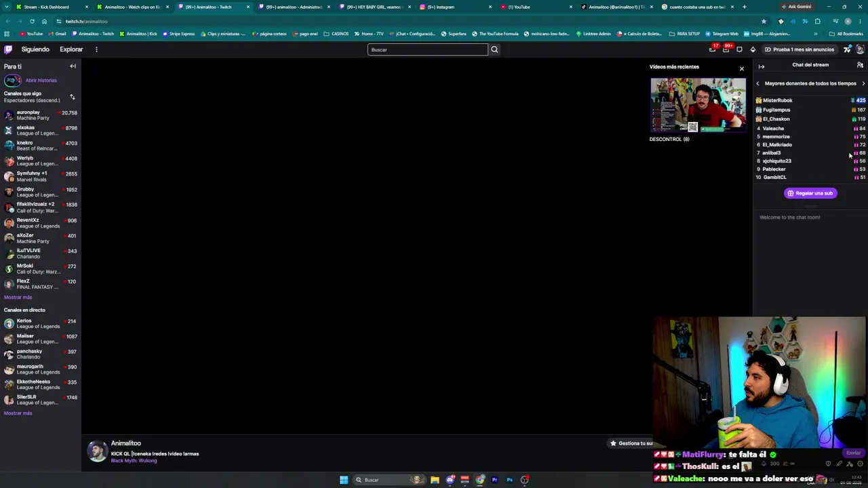Open the Windows Start menu
The height and width of the screenshot is (488, 868).
(x=344, y=480)
